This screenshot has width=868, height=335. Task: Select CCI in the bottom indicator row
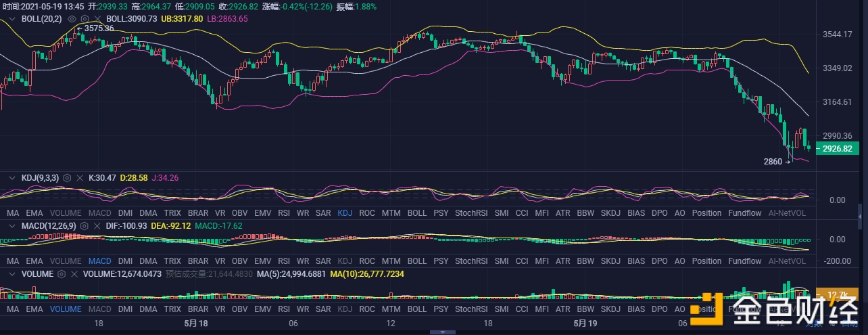pos(522,309)
